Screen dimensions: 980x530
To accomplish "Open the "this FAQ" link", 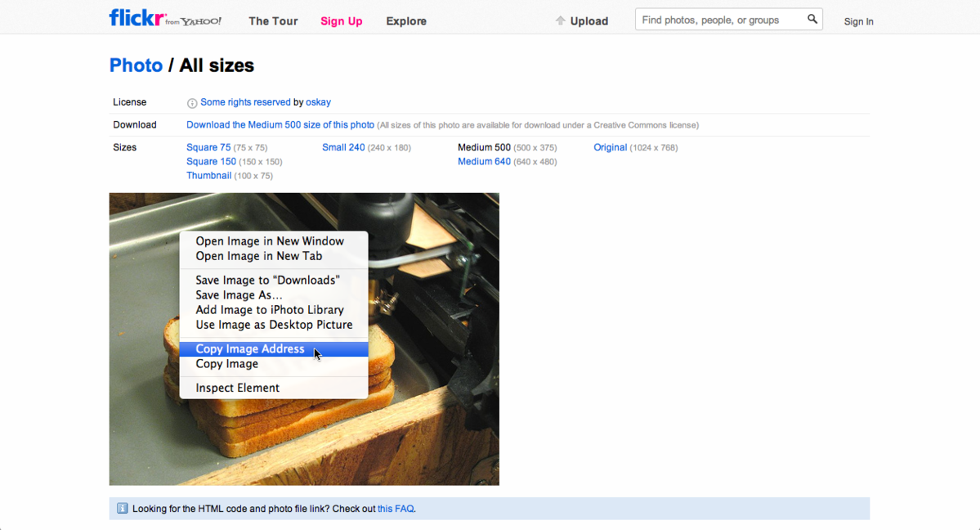I will pos(396,509).
